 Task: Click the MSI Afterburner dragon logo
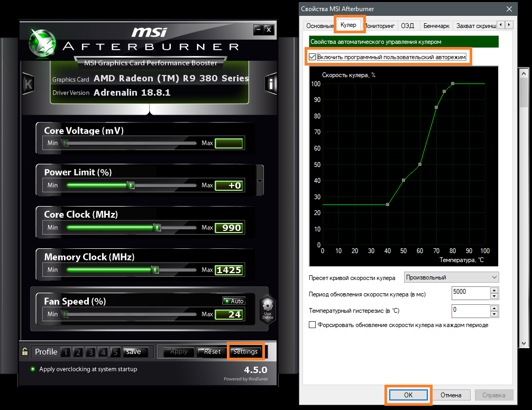(42, 43)
